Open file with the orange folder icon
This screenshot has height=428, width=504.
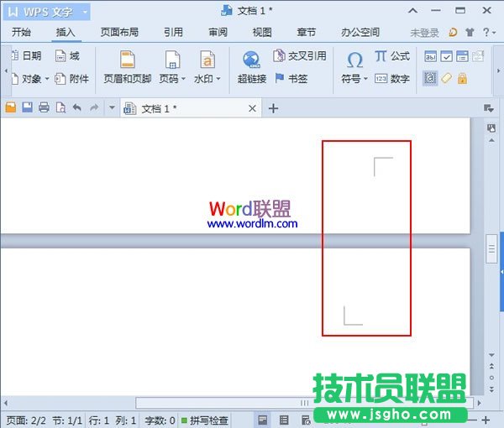click(11, 107)
